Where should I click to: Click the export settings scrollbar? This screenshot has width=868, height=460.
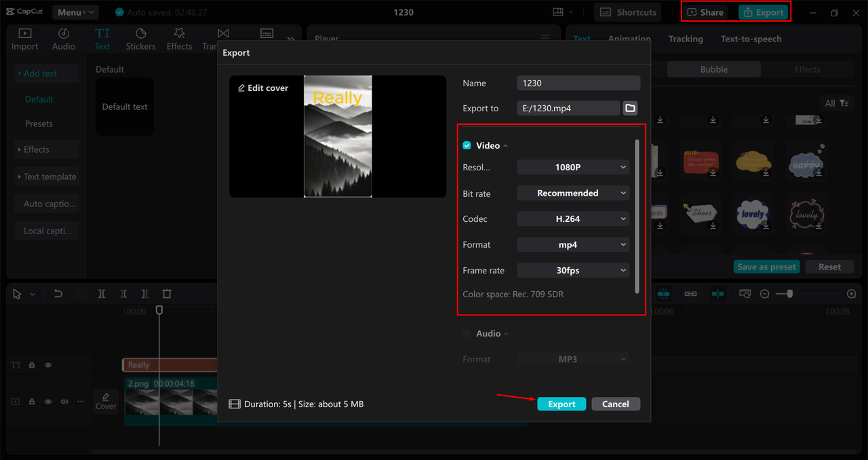point(637,216)
